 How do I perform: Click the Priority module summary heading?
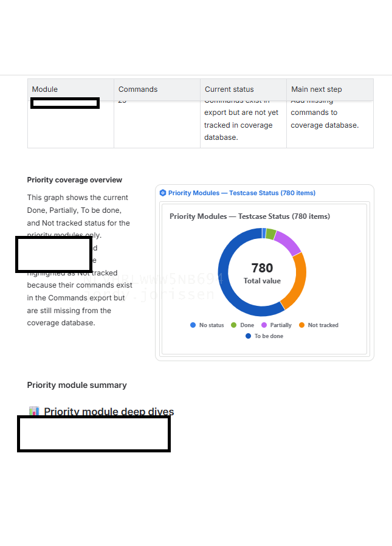click(x=77, y=385)
